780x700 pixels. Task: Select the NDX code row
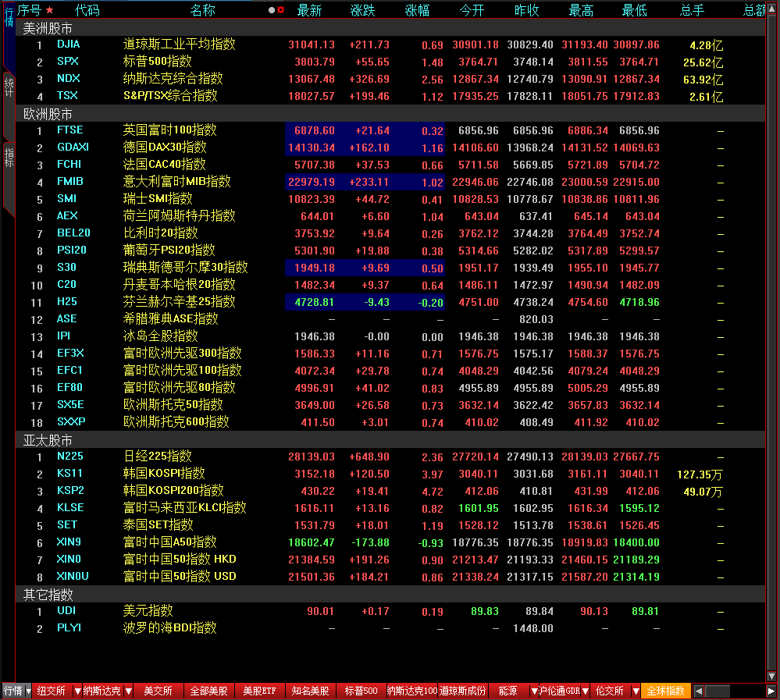click(x=68, y=79)
